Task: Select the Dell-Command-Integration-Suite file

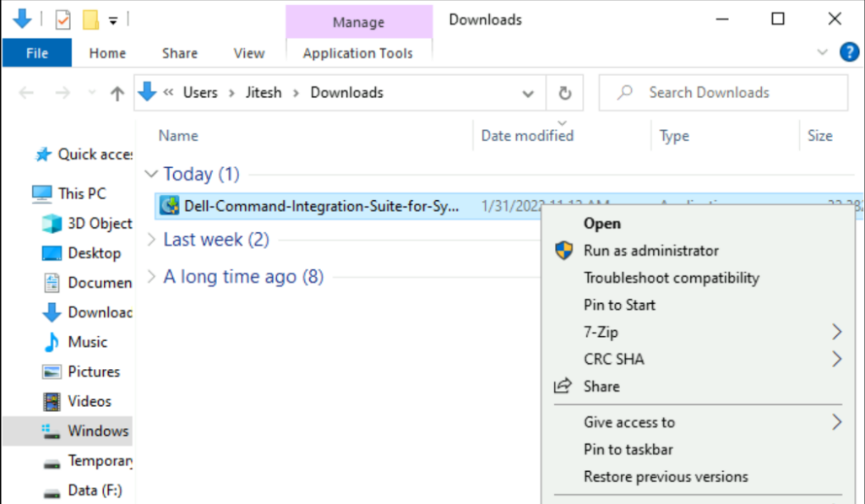Action: pyautogui.click(x=321, y=206)
